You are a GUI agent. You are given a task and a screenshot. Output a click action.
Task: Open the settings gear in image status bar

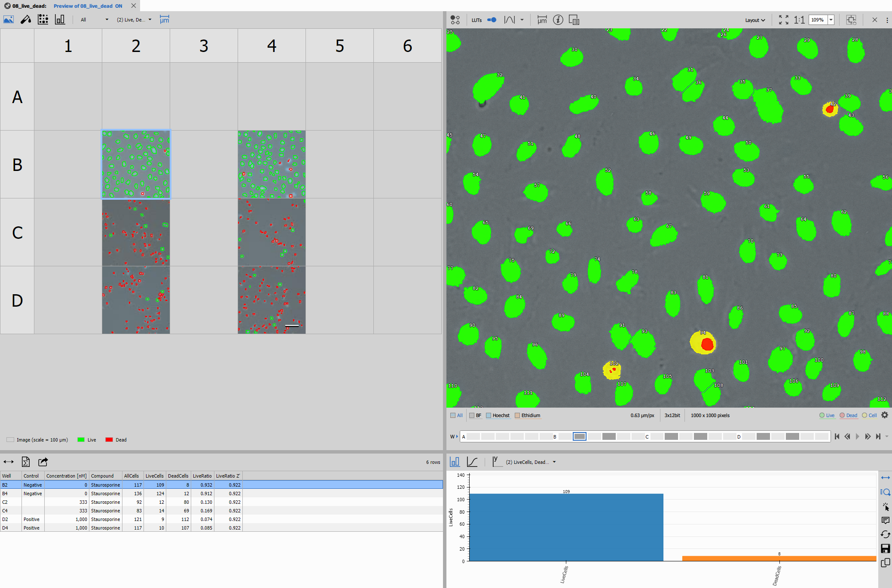click(884, 415)
